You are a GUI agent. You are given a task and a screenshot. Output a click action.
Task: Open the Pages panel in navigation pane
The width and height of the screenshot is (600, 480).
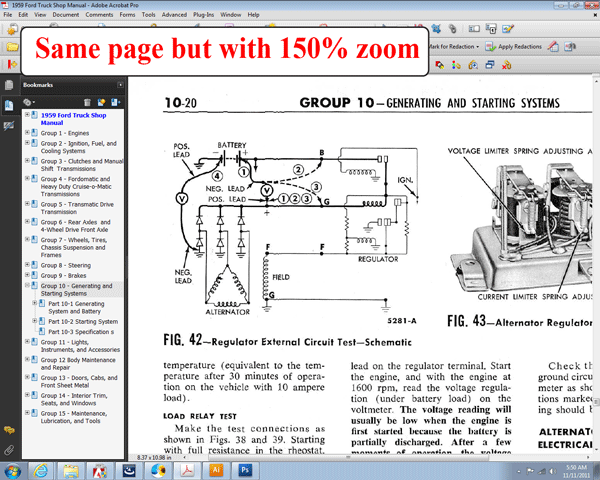point(9,85)
